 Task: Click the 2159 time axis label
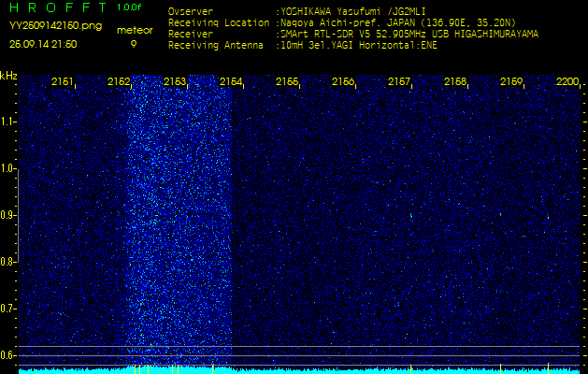511,81
